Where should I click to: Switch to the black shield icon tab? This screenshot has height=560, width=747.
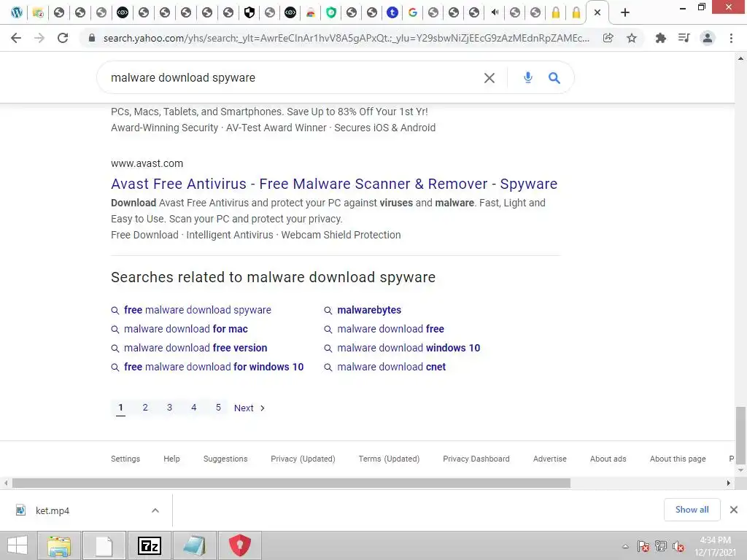[x=249, y=13]
